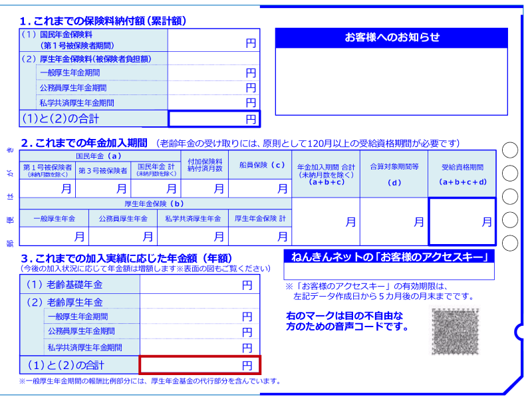
Task: Select the 老齢基礎年金 yen amount field
Action: coord(199,285)
